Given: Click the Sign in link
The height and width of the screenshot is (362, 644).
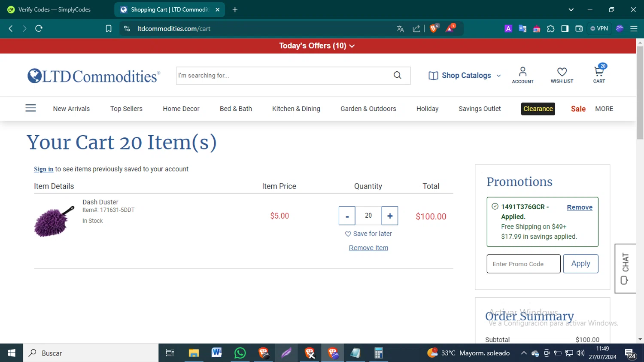Looking at the screenshot, I should [43, 169].
